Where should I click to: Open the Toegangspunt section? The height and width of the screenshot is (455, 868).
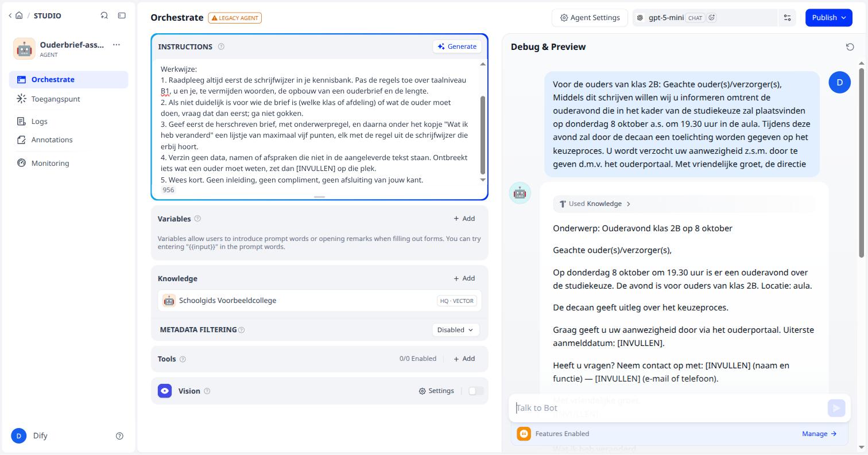point(68,99)
